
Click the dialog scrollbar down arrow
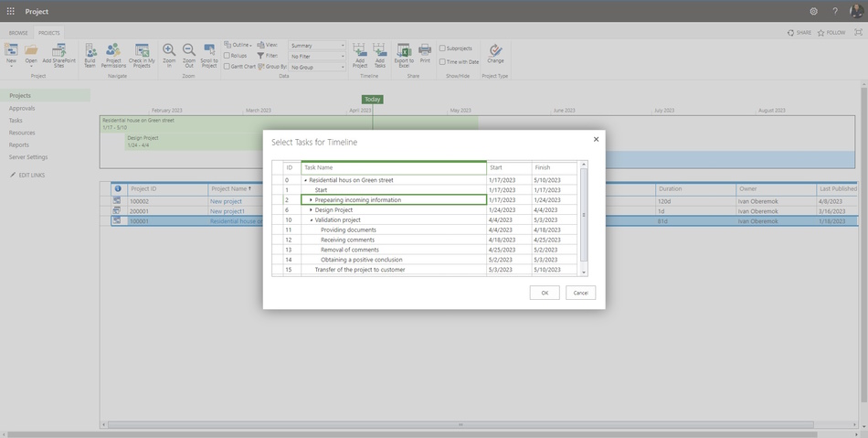(x=583, y=272)
